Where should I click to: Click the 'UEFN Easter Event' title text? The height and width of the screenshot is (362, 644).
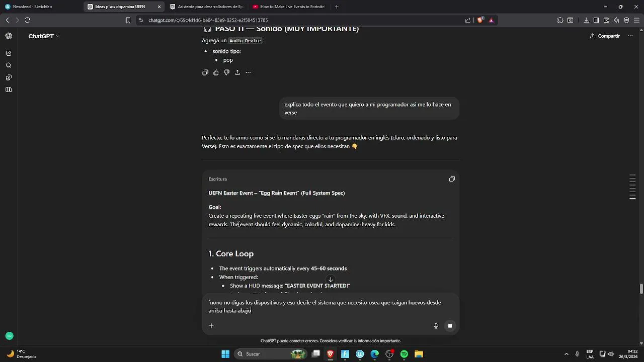277,193
